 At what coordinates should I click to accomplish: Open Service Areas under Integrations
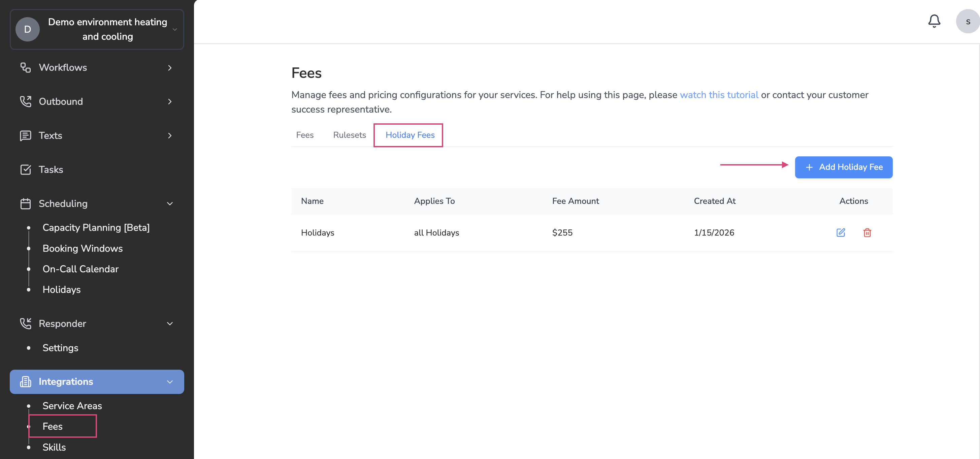72,406
